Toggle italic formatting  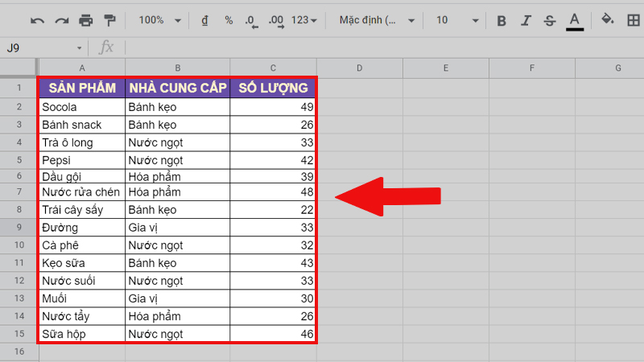(526, 20)
